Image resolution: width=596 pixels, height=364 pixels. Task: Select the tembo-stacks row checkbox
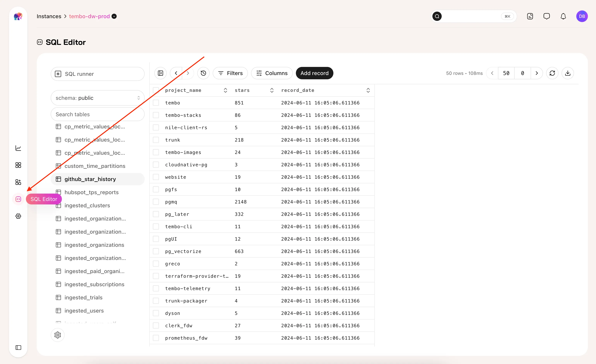click(x=156, y=115)
